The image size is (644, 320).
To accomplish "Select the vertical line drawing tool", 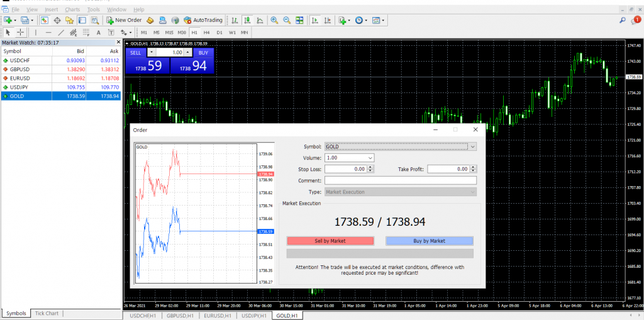I will pyautogui.click(x=36, y=33).
